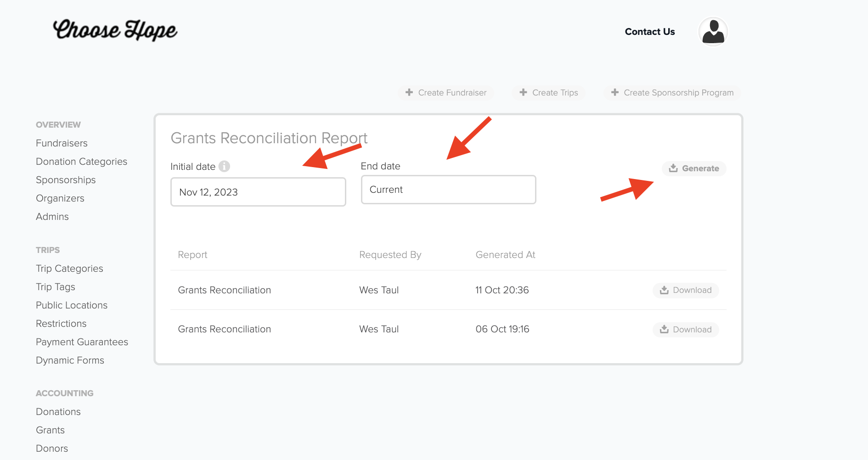Click the Generated At column header
This screenshot has width=868, height=460.
505,255
